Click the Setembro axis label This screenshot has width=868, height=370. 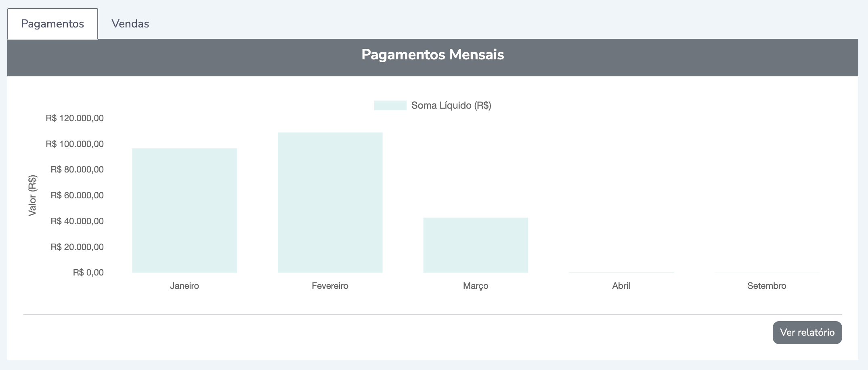coord(766,286)
